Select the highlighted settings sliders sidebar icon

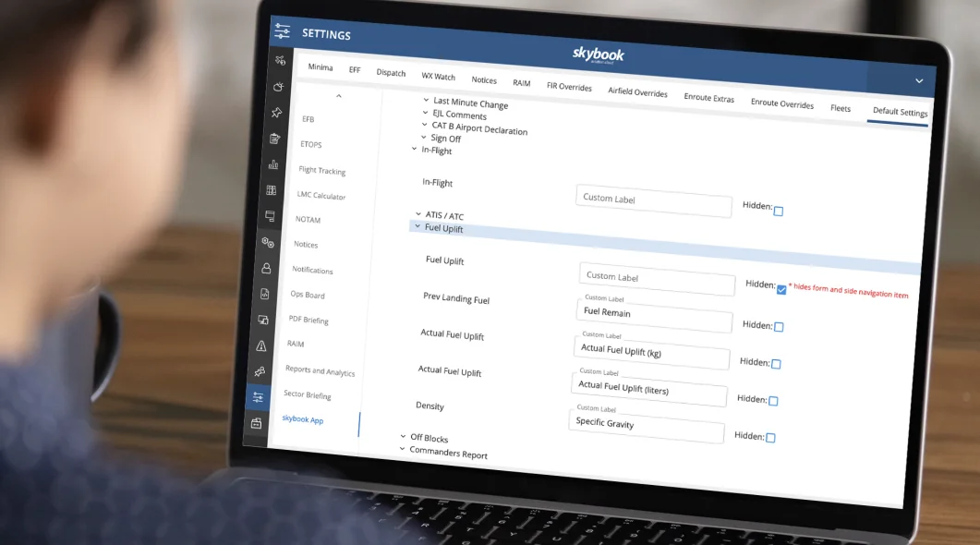(x=258, y=397)
